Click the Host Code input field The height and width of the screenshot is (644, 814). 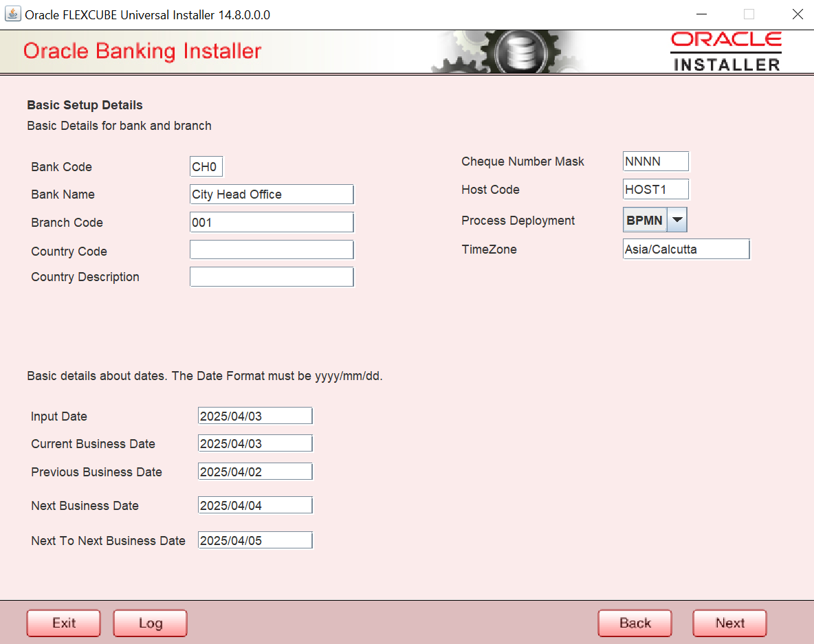(x=656, y=189)
